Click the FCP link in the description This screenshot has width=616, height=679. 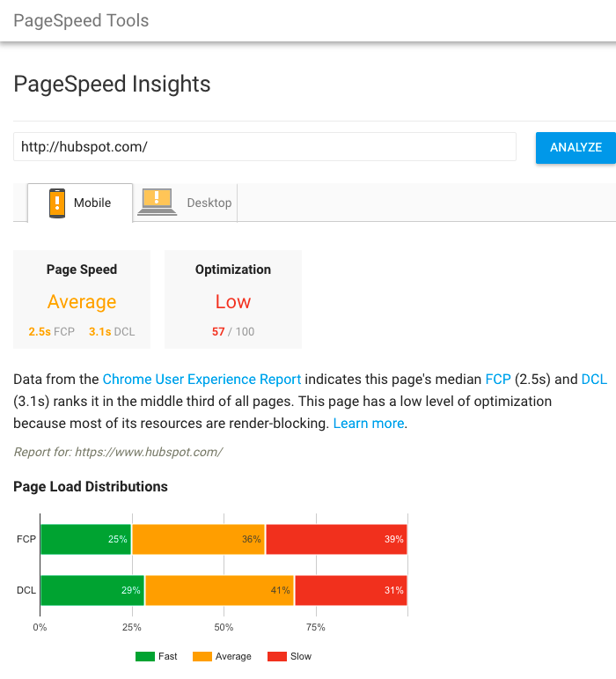(x=498, y=380)
